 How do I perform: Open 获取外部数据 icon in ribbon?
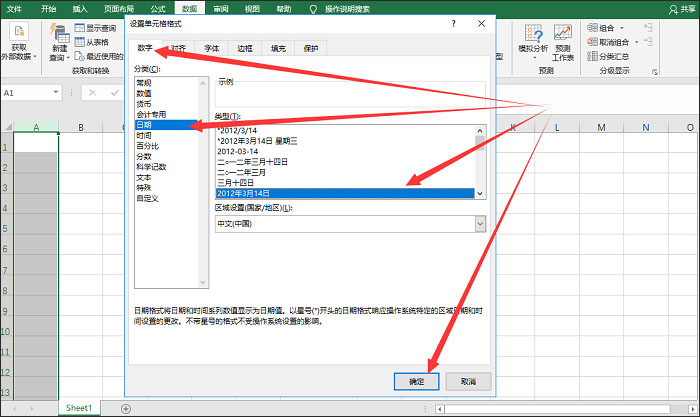(x=19, y=31)
